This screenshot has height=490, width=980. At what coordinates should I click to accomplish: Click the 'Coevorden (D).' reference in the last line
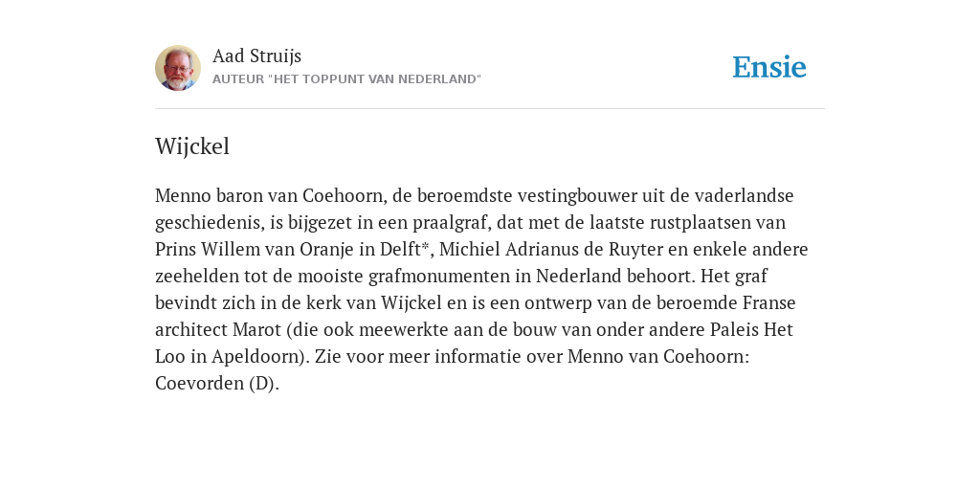217,384
